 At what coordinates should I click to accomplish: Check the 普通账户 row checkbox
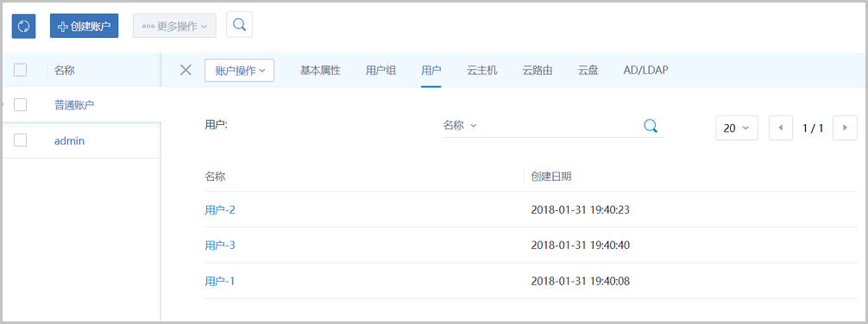tap(21, 104)
